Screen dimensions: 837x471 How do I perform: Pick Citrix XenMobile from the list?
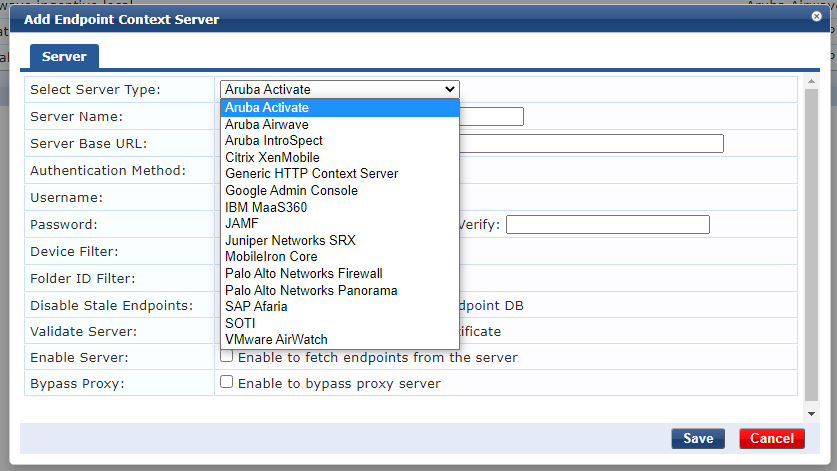tap(339, 158)
